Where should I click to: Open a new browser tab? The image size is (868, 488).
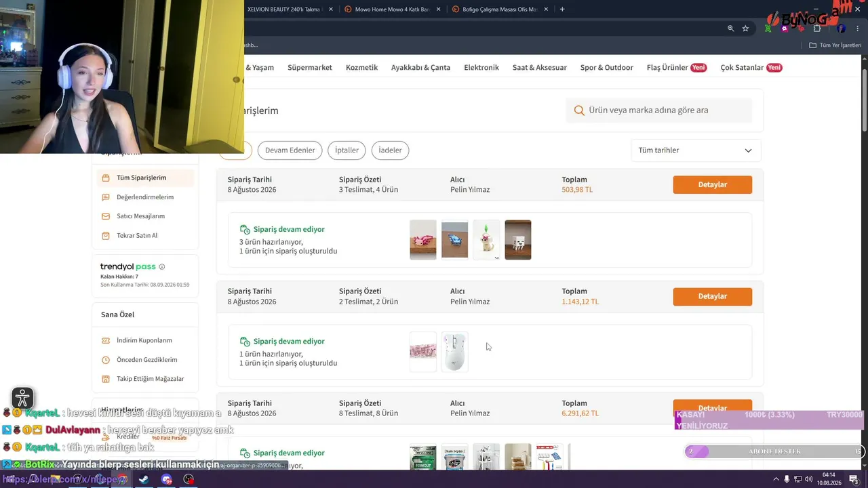[562, 9]
